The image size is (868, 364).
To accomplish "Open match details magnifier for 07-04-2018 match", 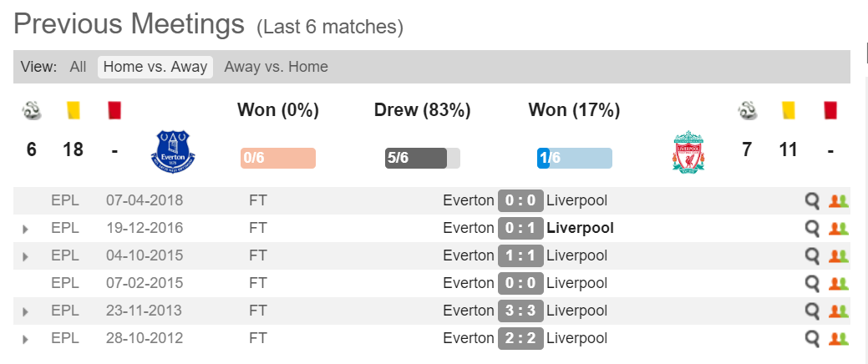I will coord(812,201).
